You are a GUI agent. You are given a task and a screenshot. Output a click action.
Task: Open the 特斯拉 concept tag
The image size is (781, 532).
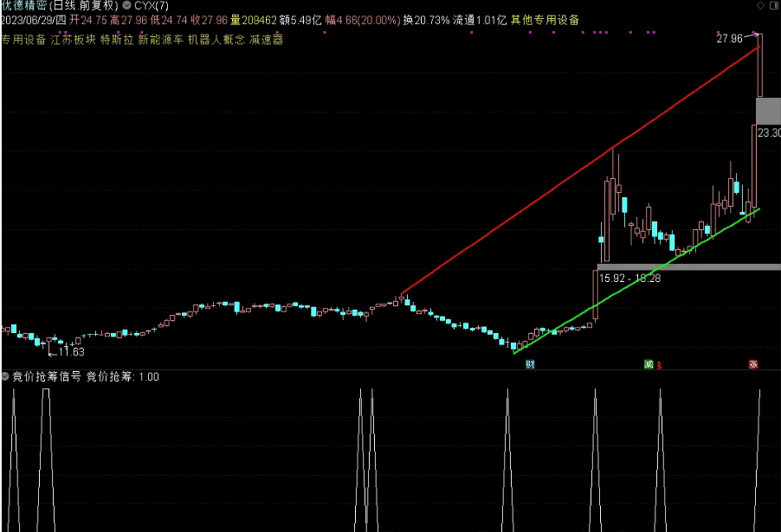pos(117,39)
